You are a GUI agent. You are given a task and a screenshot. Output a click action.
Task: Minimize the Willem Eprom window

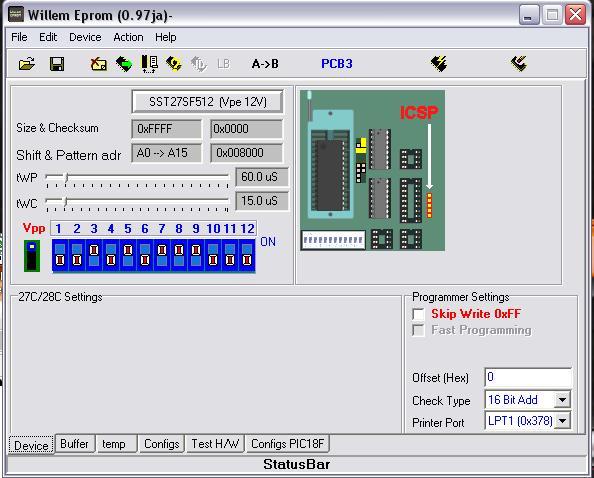point(529,15)
